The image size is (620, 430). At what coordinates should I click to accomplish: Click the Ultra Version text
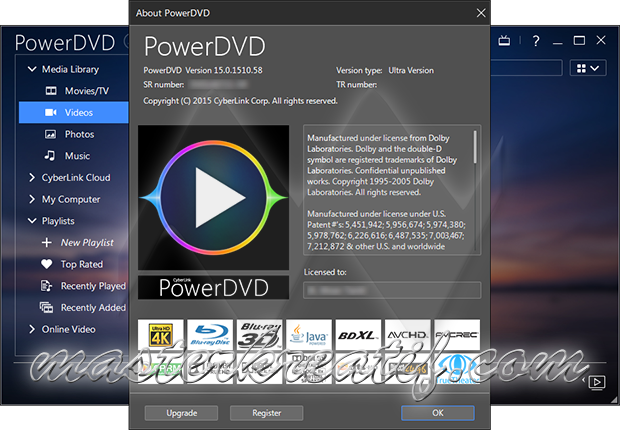click(411, 70)
